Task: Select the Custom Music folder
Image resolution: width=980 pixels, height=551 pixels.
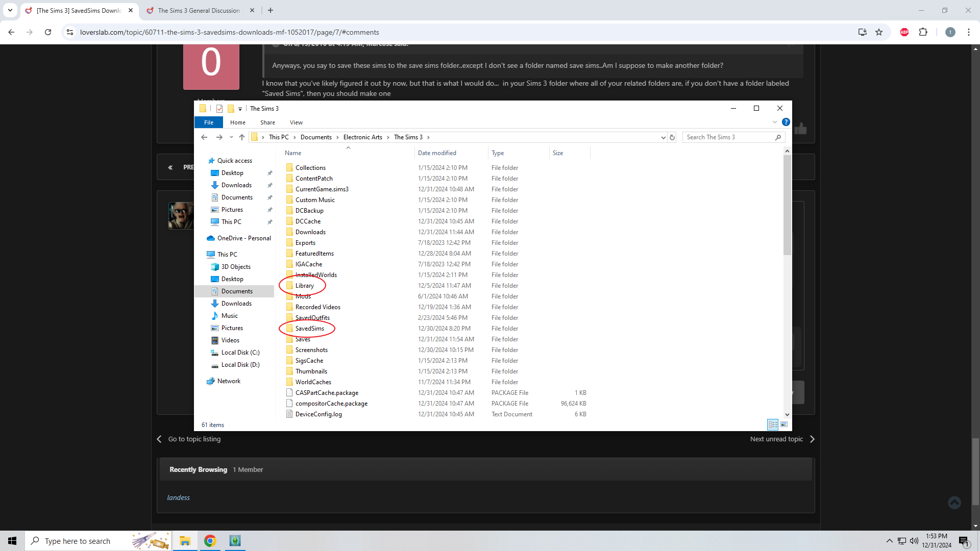Action: [315, 200]
